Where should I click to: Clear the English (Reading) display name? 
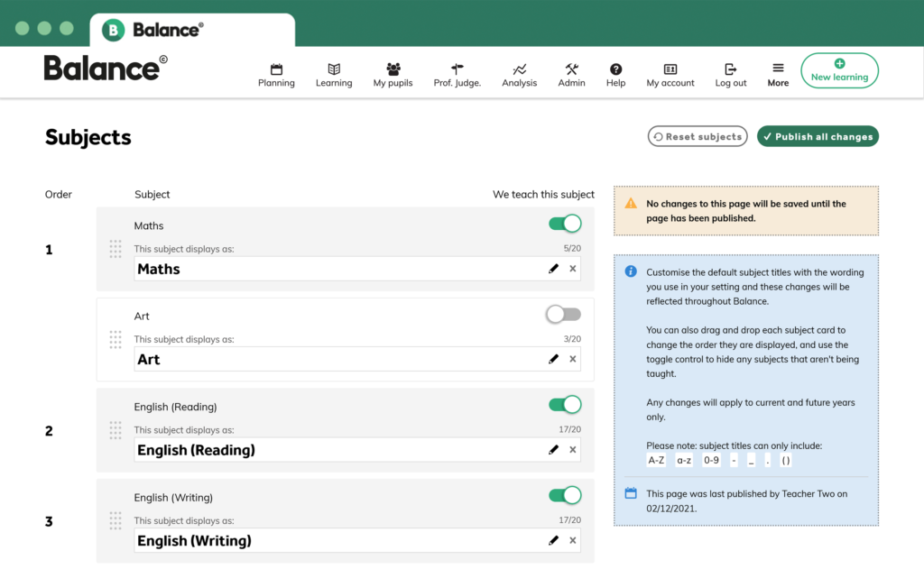573,450
